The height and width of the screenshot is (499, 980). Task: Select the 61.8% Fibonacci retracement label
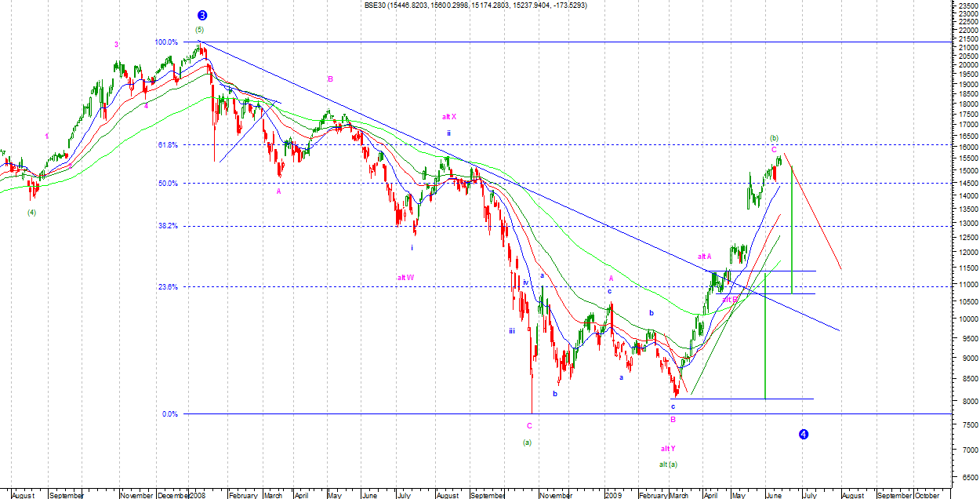[x=168, y=145]
